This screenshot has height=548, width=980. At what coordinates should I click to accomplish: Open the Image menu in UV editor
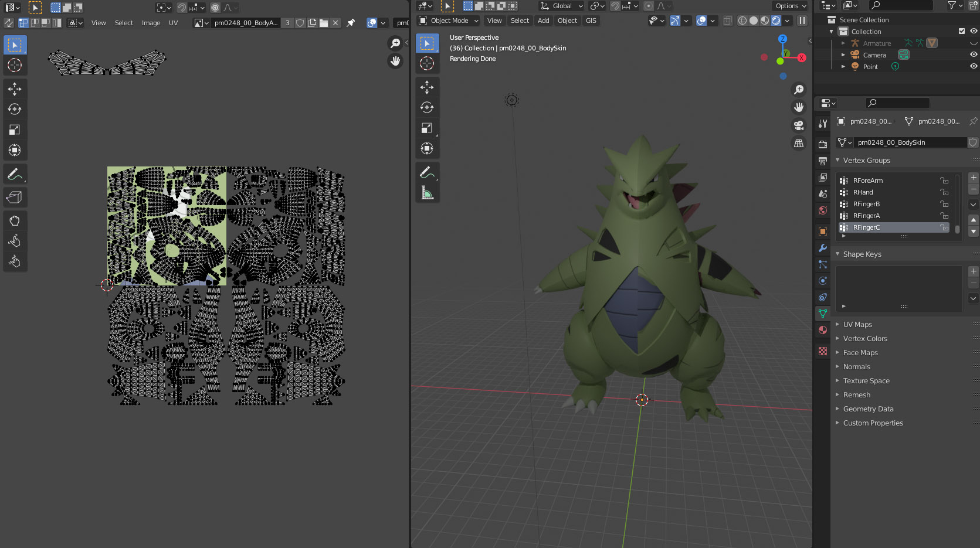(x=151, y=23)
